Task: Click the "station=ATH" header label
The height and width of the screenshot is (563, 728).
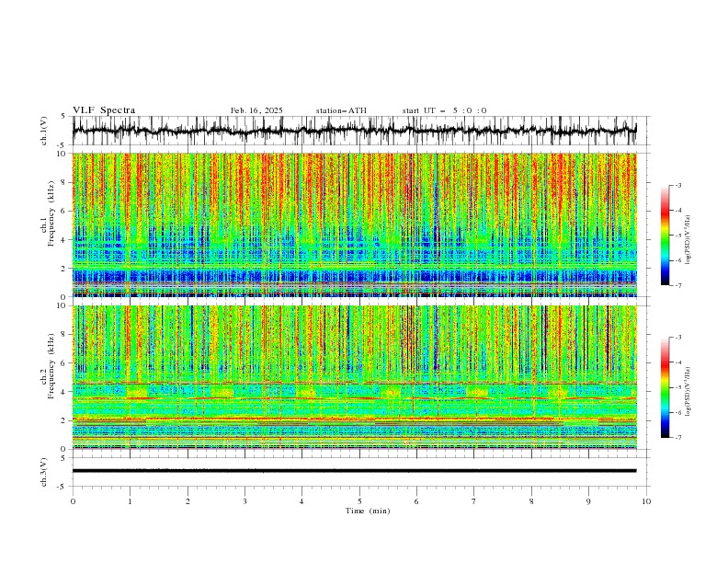Action: coord(341,110)
